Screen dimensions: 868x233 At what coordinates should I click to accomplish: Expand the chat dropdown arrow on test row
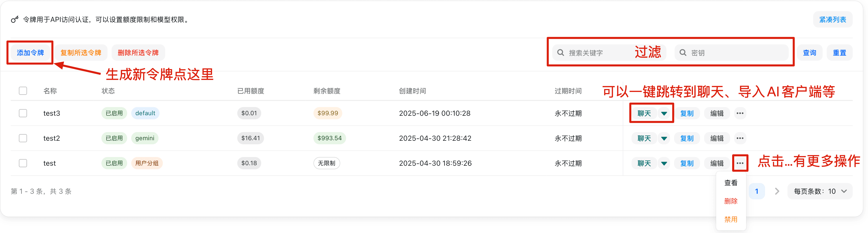pos(664,163)
